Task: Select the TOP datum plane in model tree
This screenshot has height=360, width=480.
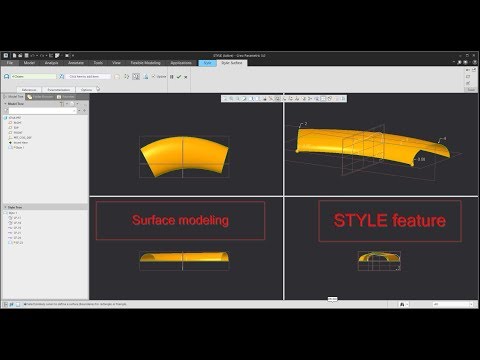Action: pos(14,127)
